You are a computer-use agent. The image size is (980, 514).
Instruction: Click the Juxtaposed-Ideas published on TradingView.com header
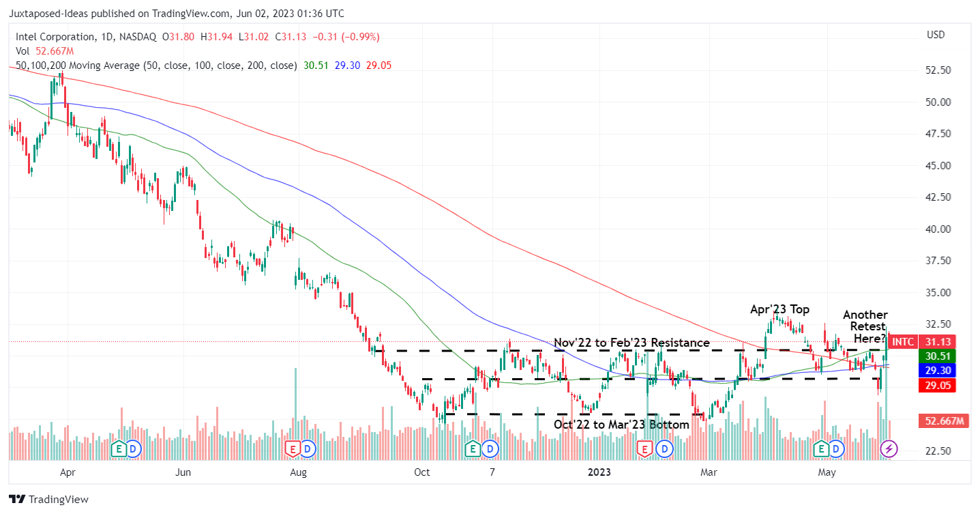175,13
